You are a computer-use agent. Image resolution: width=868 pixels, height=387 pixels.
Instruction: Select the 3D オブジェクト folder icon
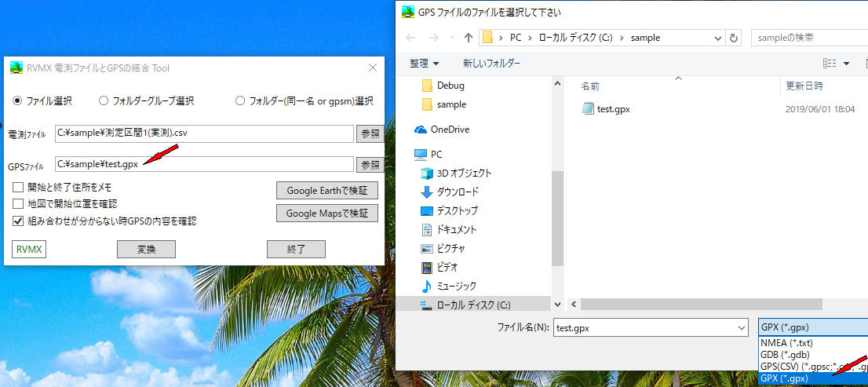(427, 173)
